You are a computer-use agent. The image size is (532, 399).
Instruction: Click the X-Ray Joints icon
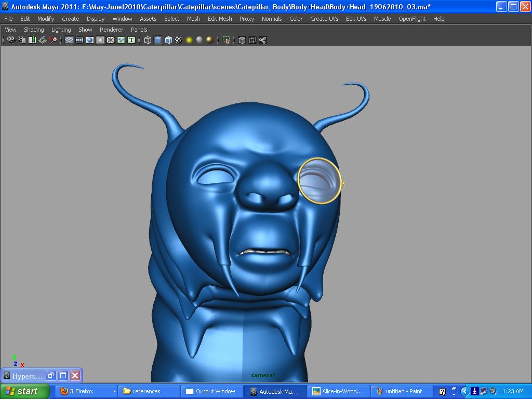[x=262, y=40]
